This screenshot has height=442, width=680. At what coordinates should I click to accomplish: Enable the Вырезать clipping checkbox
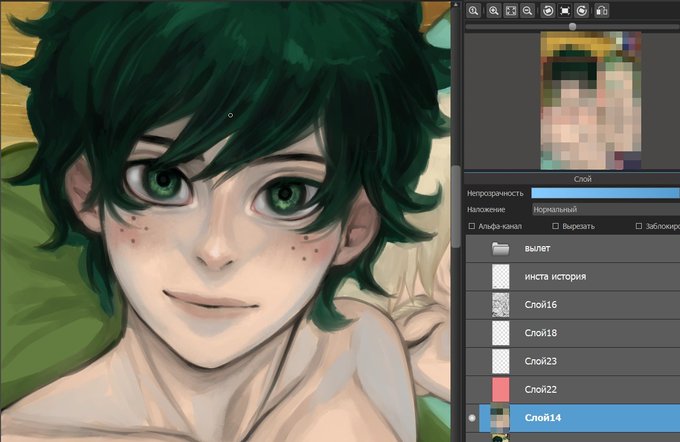(x=555, y=226)
